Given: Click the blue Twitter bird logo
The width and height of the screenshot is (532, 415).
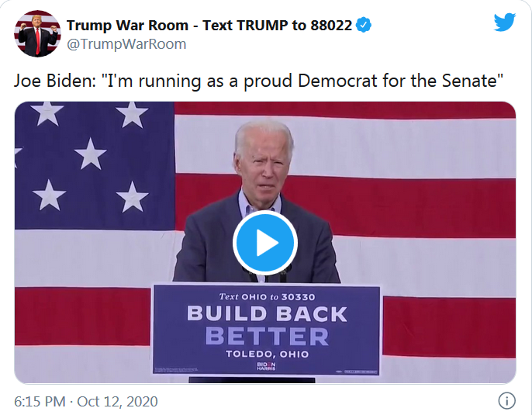Looking at the screenshot, I should click(x=504, y=22).
